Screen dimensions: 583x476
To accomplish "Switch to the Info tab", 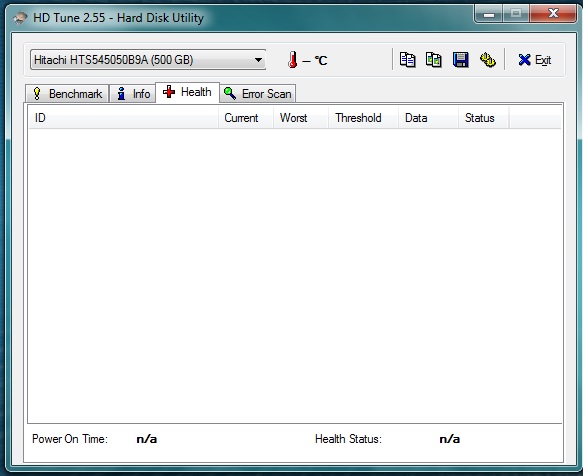I will click(133, 94).
